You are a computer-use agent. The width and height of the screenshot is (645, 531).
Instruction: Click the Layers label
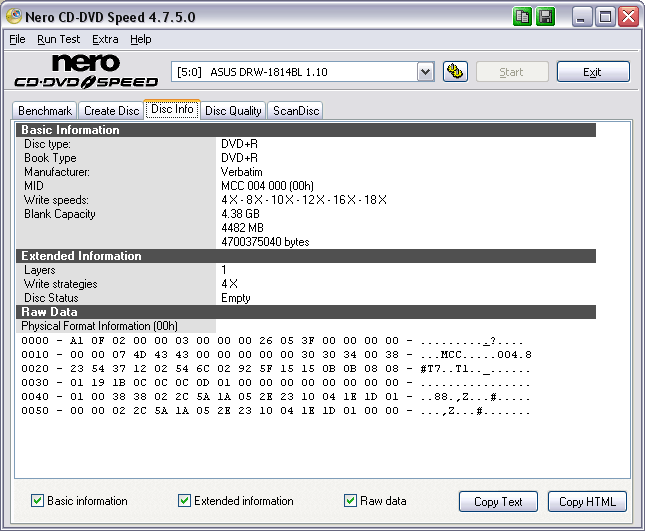[x=39, y=270]
